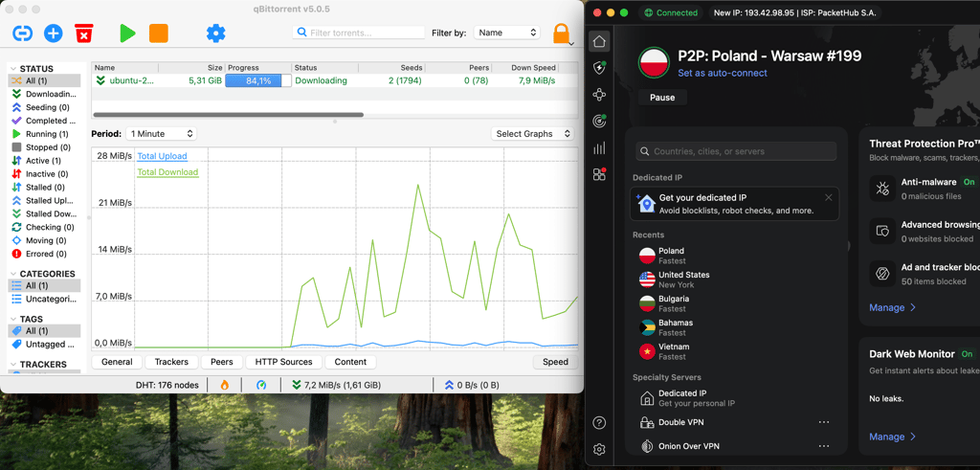
Task: Click the green Start torrent play icon
Action: click(127, 34)
